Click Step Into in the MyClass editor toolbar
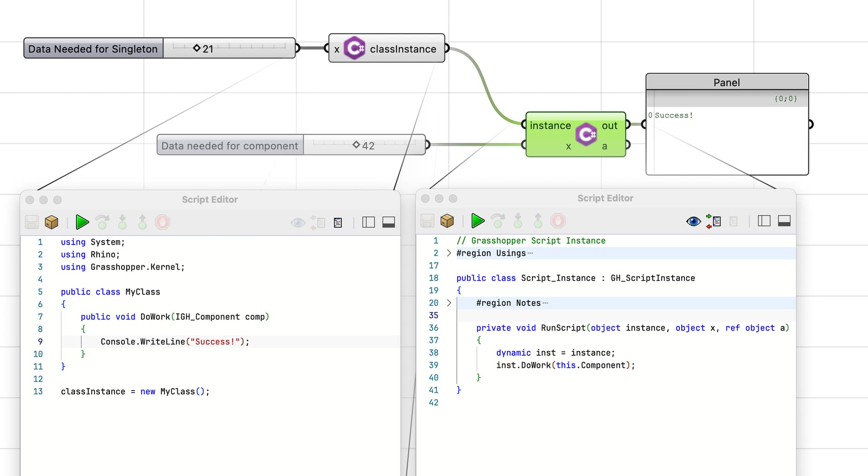The image size is (868, 476). click(x=123, y=222)
